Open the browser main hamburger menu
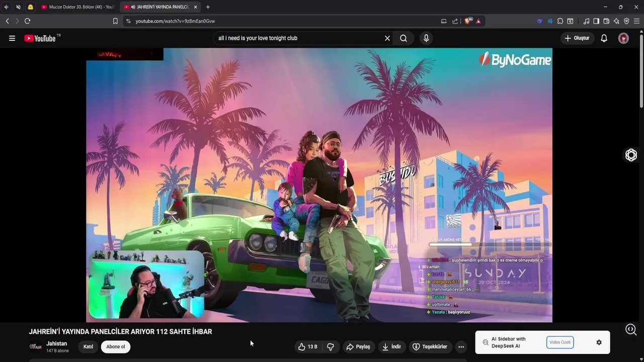 pyautogui.click(x=636, y=21)
